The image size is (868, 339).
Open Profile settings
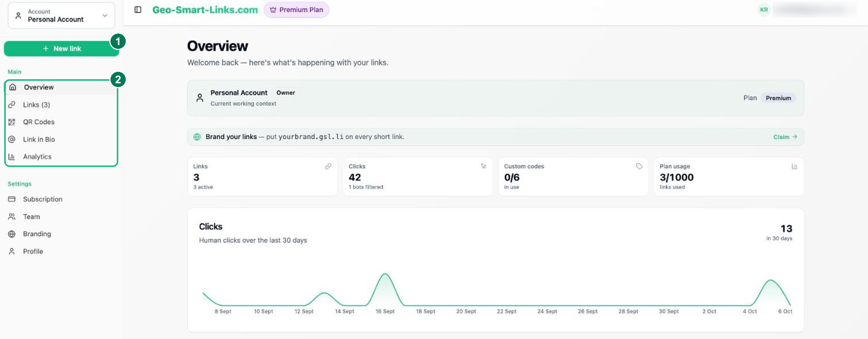click(61, 251)
